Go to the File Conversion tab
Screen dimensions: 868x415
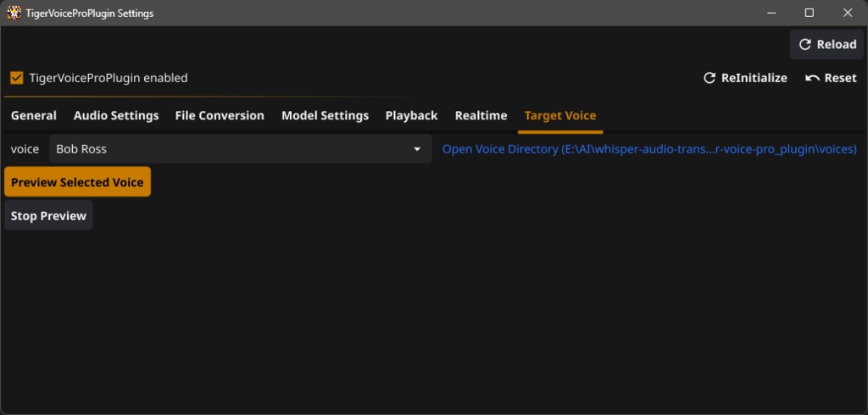click(220, 116)
